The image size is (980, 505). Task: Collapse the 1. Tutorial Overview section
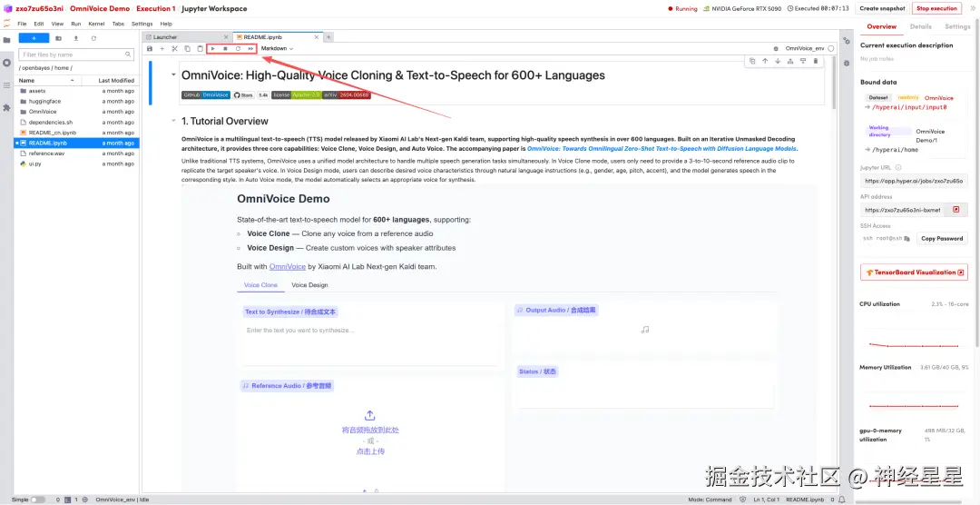(x=173, y=121)
